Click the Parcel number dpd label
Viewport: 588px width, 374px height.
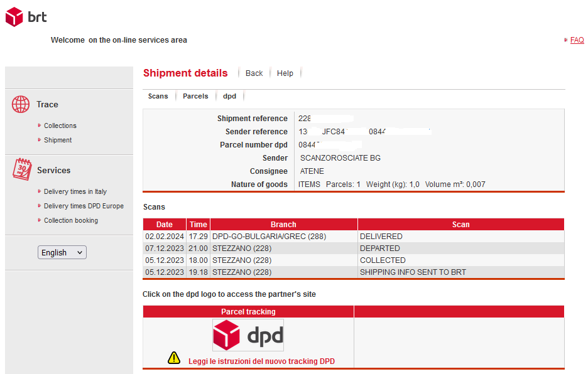click(254, 145)
